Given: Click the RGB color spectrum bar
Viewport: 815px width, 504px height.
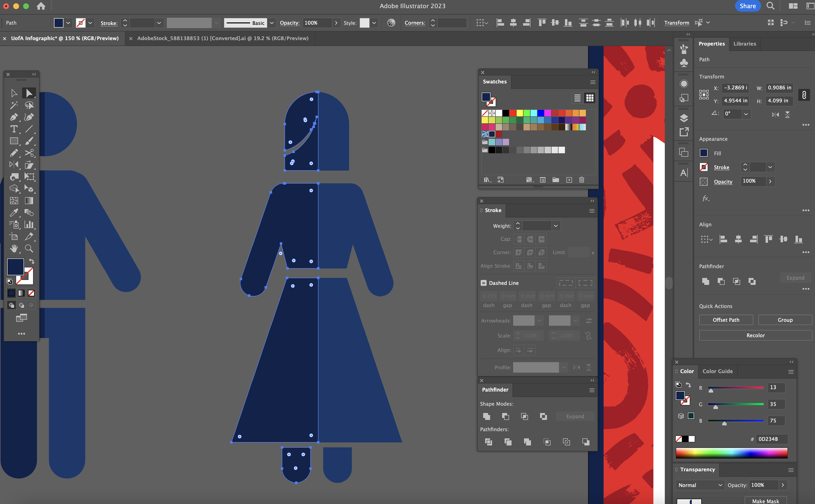Looking at the screenshot, I should pyautogui.click(x=731, y=453).
